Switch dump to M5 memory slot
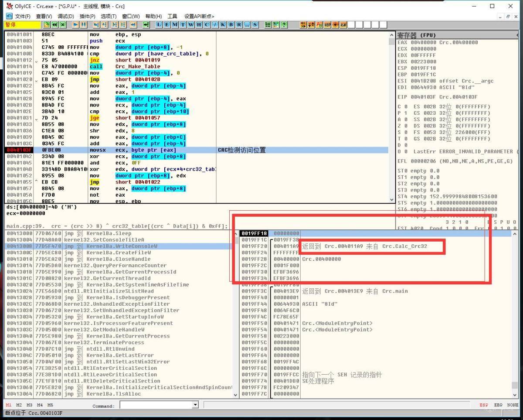The height and width of the screenshot is (420, 523). (50, 405)
